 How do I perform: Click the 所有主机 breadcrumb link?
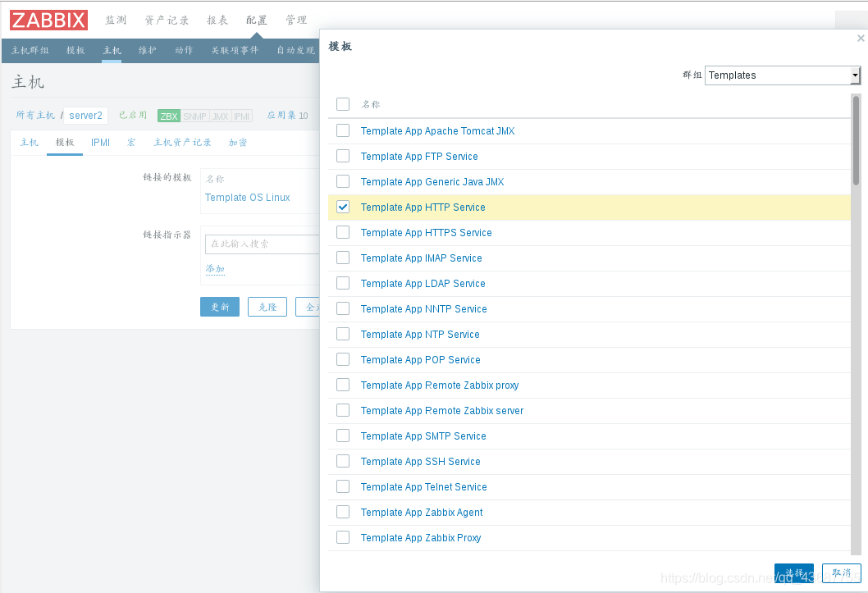coord(35,115)
